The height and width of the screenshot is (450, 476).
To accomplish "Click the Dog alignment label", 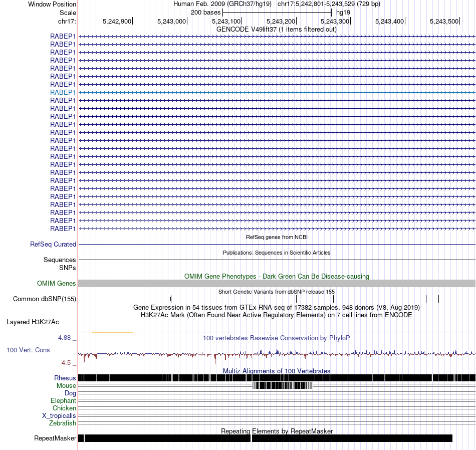I will 70,393.
